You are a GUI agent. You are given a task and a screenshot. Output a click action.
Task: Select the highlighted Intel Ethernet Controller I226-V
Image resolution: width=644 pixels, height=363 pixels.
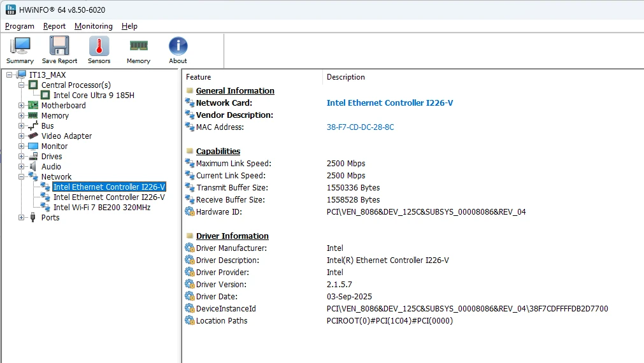[x=110, y=187]
